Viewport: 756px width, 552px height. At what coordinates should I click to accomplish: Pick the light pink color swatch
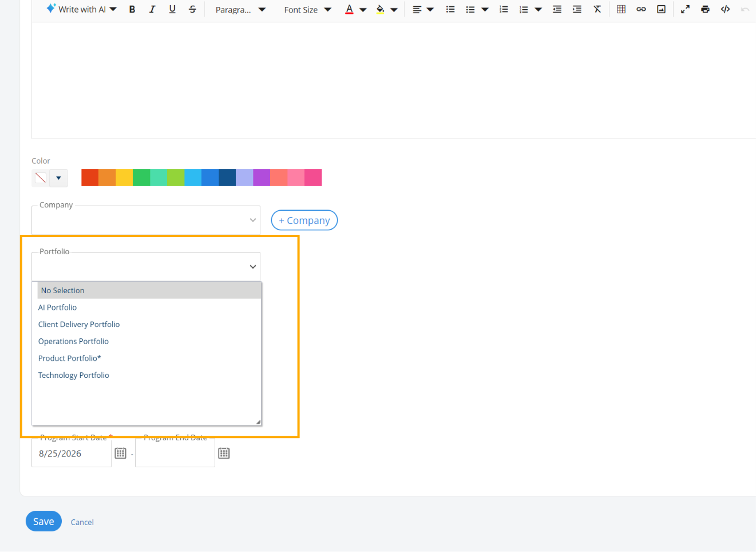point(296,178)
